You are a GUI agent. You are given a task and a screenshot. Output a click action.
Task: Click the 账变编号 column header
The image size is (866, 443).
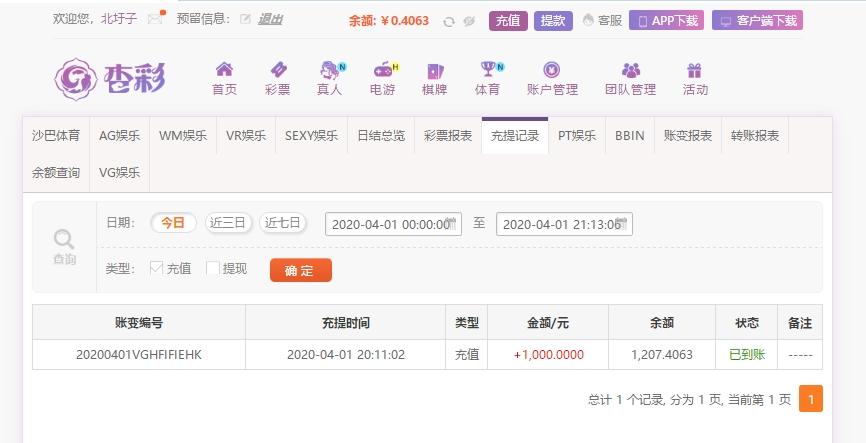coord(139,323)
